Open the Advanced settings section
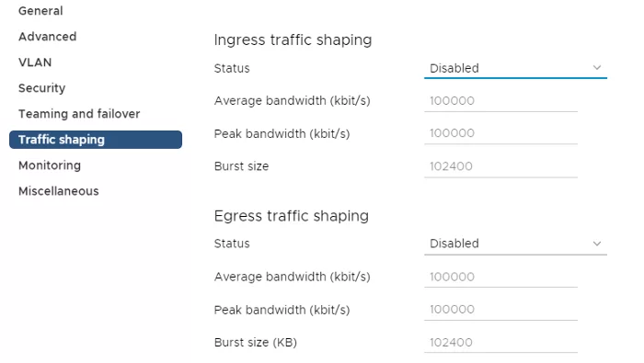The width and height of the screenshot is (644, 363). pos(47,37)
